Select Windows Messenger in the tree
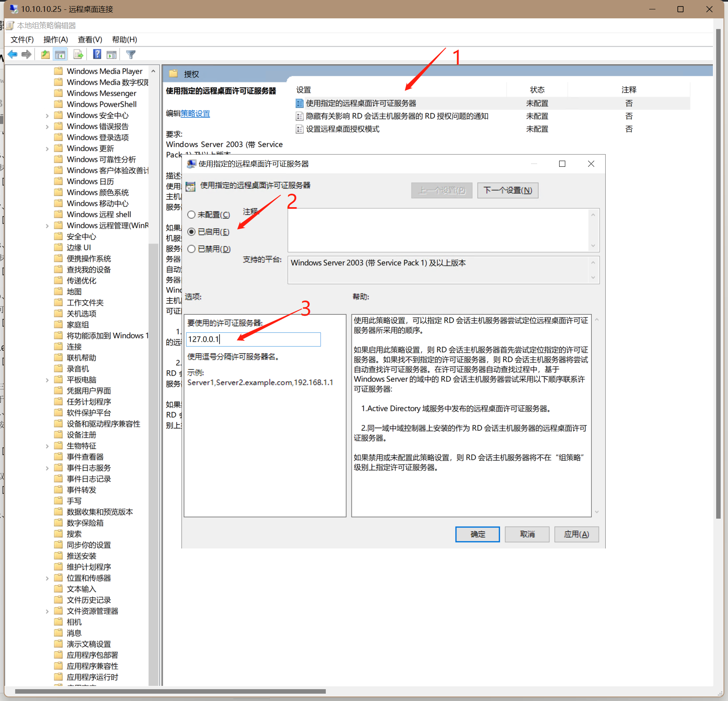728x701 pixels. (101, 93)
